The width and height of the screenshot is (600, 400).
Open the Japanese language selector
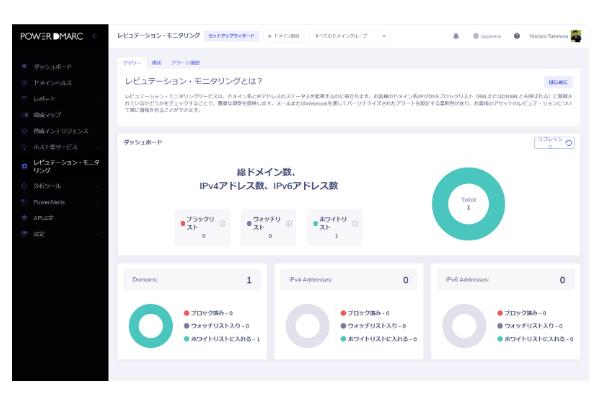(486, 35)
